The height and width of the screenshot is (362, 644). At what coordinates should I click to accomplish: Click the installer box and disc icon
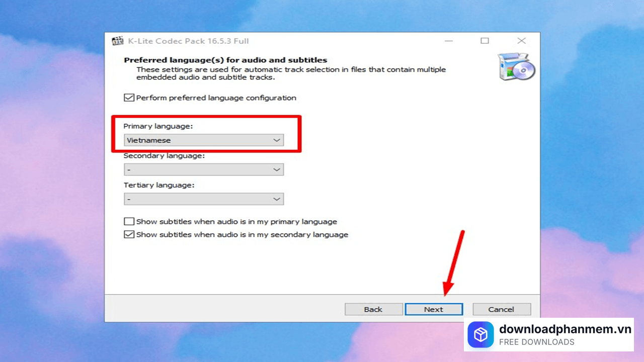tap(516, 67)
